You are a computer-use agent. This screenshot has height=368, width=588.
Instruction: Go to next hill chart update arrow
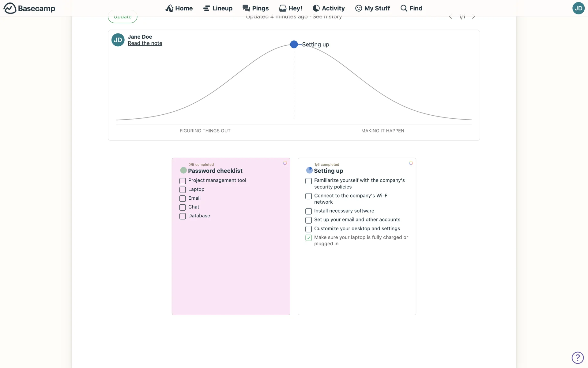474,17
